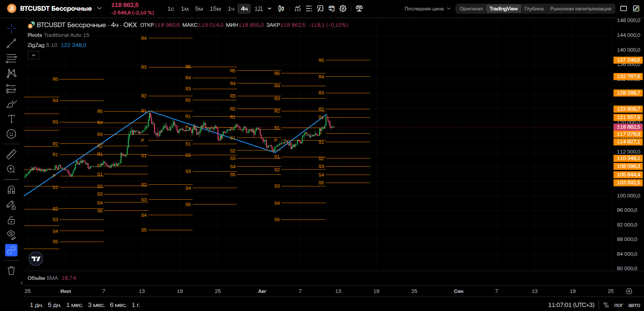Toggle stay in drawing mode
The height and width of the screenshot is (311, 644).
[x=11, y=205]
